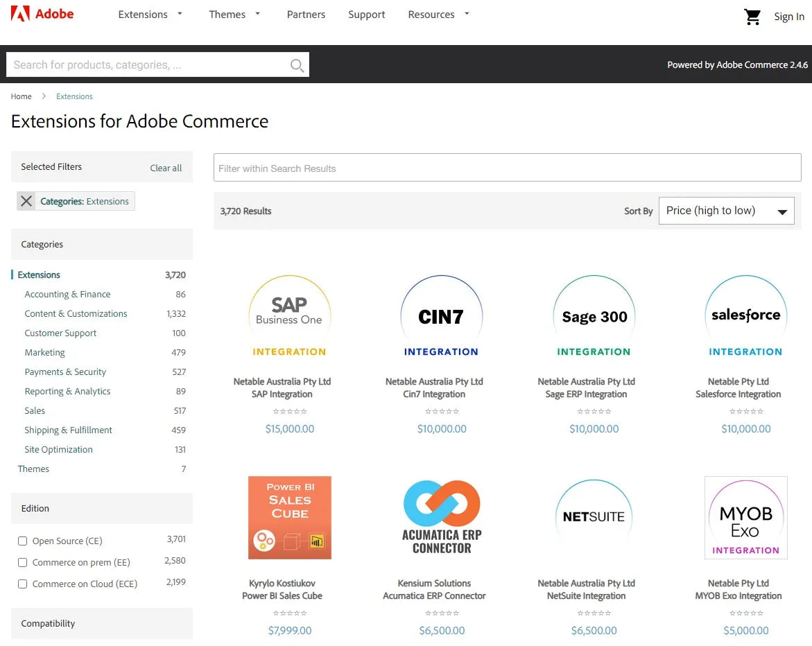Go to Home breadcrumb

click(21, 96)
